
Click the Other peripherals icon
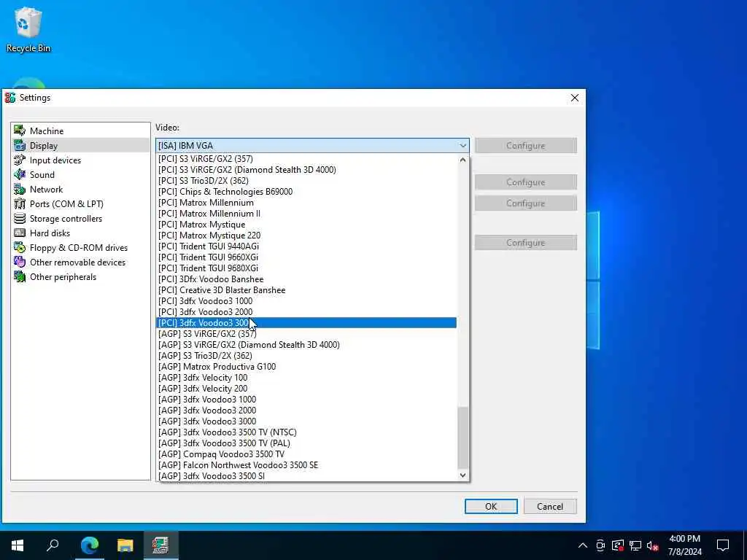[20, 276]
